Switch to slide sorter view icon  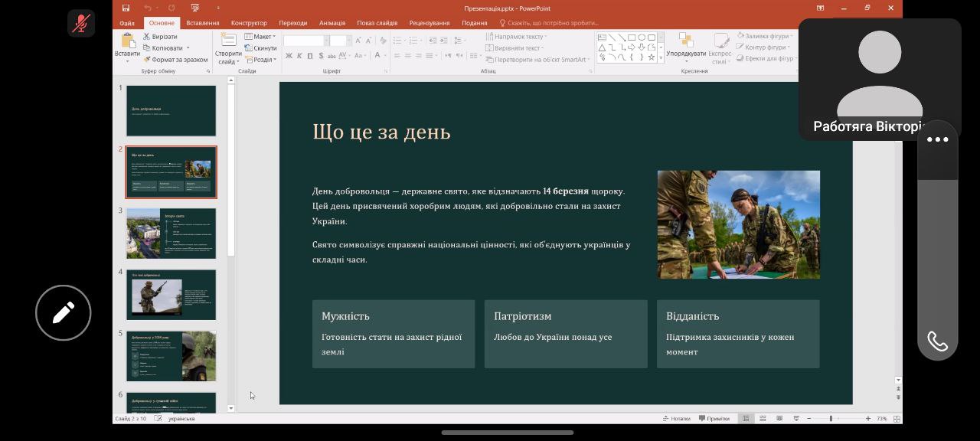pos(763,418)
